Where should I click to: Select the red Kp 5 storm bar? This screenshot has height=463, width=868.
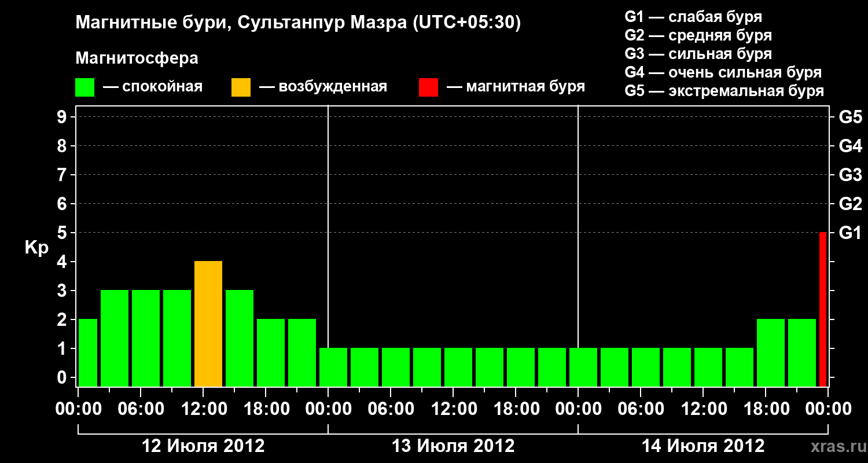click(x=823, y=309)
